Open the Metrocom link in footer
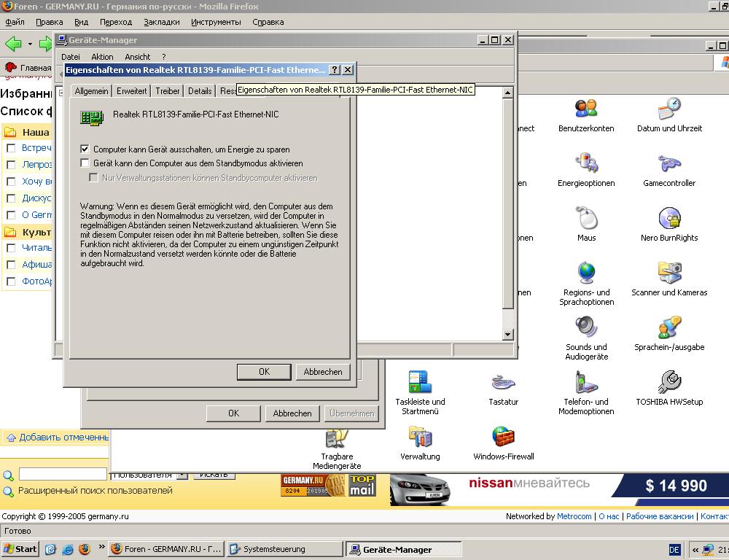Screen dimensions: 729x560 click(574, 516)
